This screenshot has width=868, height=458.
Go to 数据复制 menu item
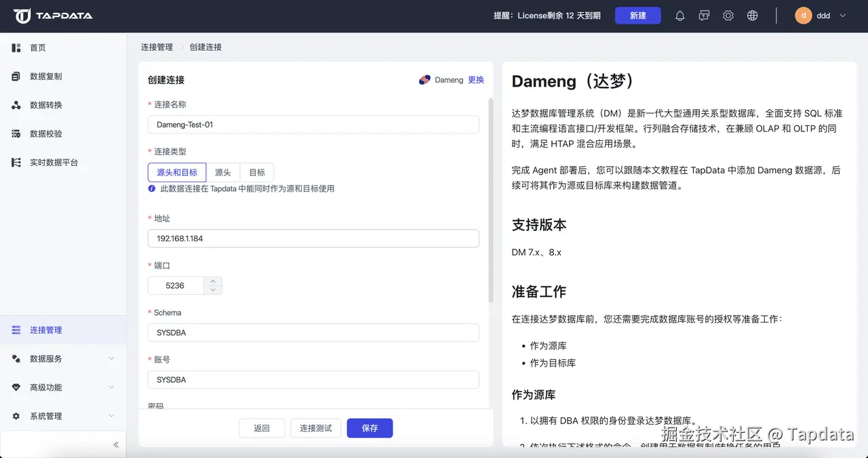point(63,77)
